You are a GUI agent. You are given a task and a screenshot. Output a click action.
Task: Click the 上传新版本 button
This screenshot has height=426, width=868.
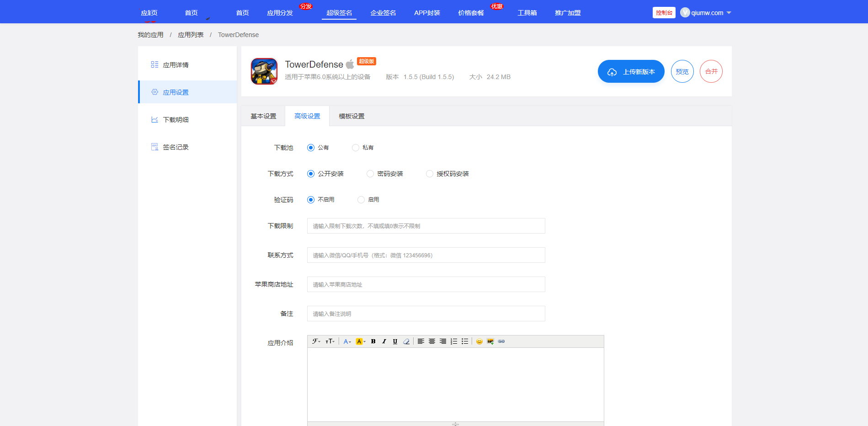[x=631, y=71]
